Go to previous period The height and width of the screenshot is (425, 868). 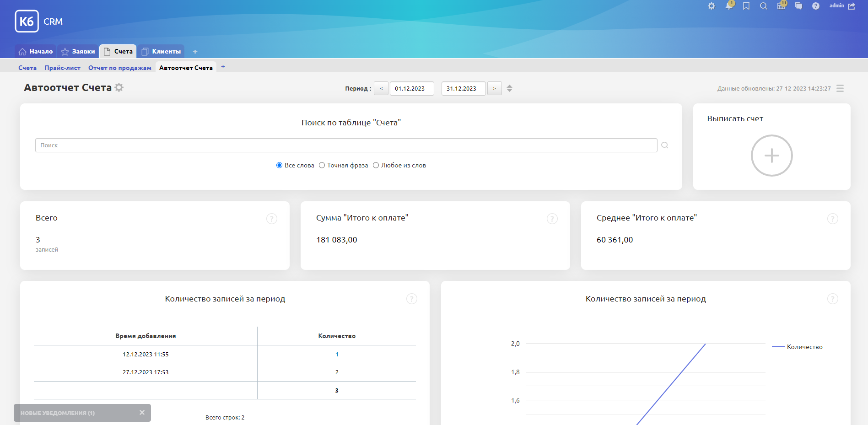(x=381, y=88)
